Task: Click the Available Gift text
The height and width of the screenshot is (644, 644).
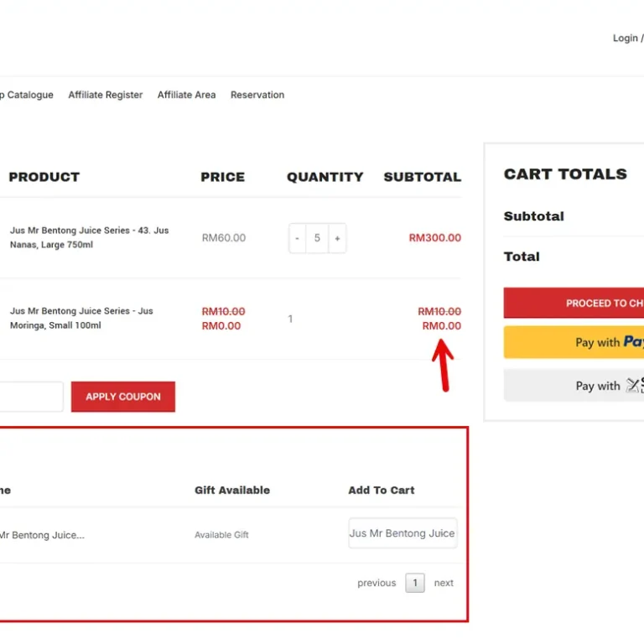Action: coord(221,535)
